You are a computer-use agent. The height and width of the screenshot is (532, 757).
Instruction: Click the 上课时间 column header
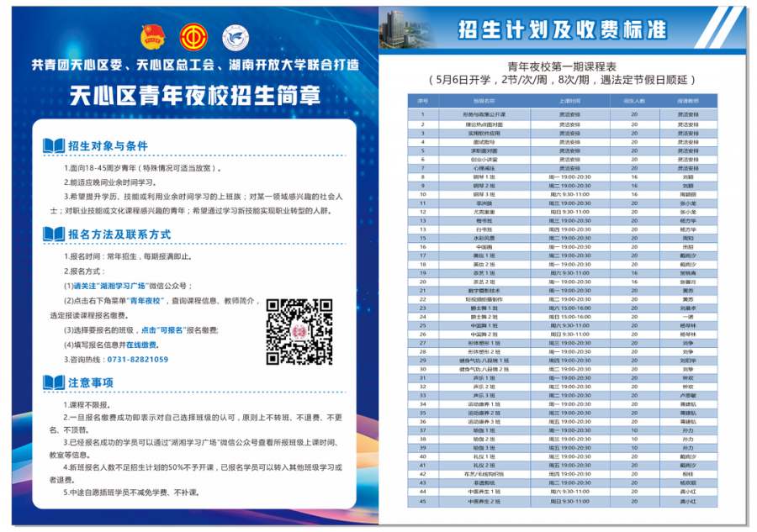pos(569,101)
